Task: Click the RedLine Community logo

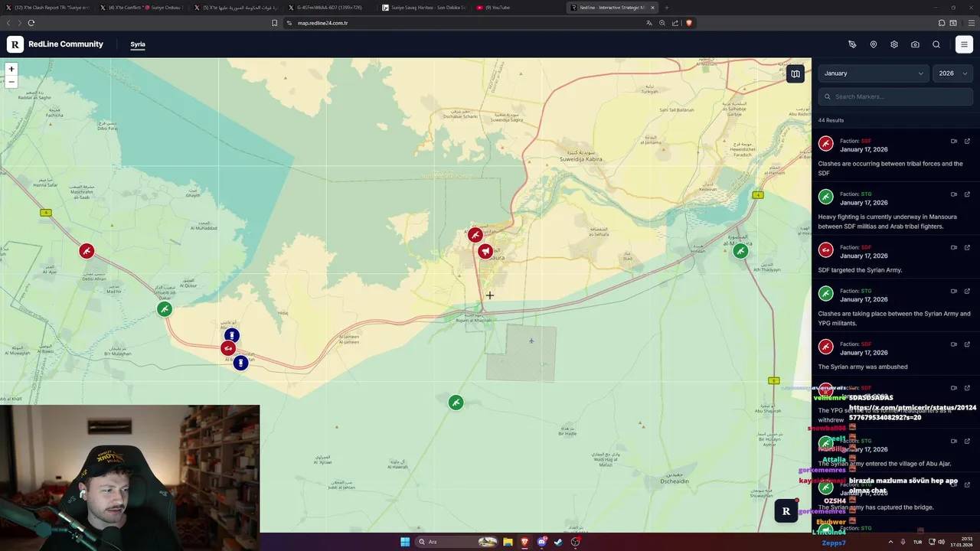Action: point(15,44)
